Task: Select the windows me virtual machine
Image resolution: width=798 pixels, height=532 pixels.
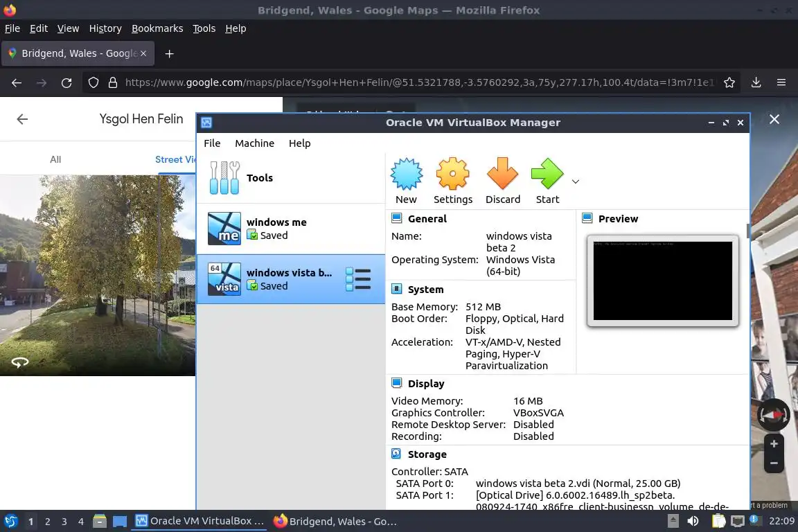Action: [291, 229]
